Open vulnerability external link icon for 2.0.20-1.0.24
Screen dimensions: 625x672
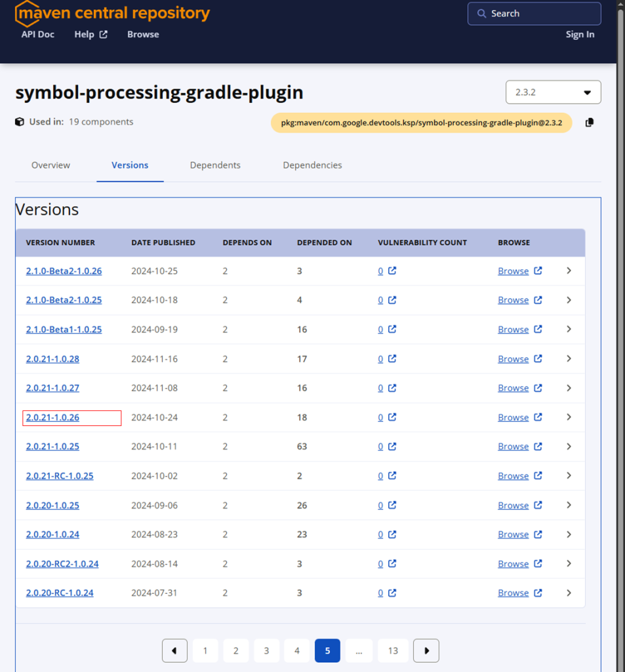392,535
